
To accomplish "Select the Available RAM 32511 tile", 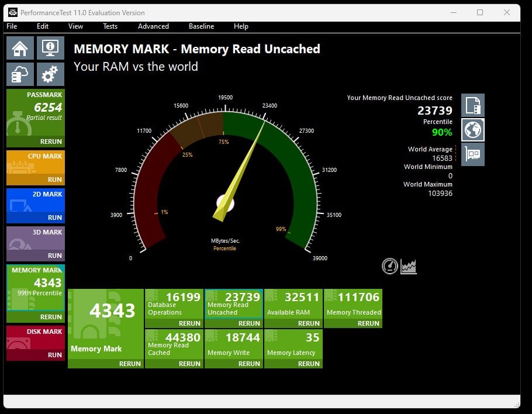I will pos(293,303).
